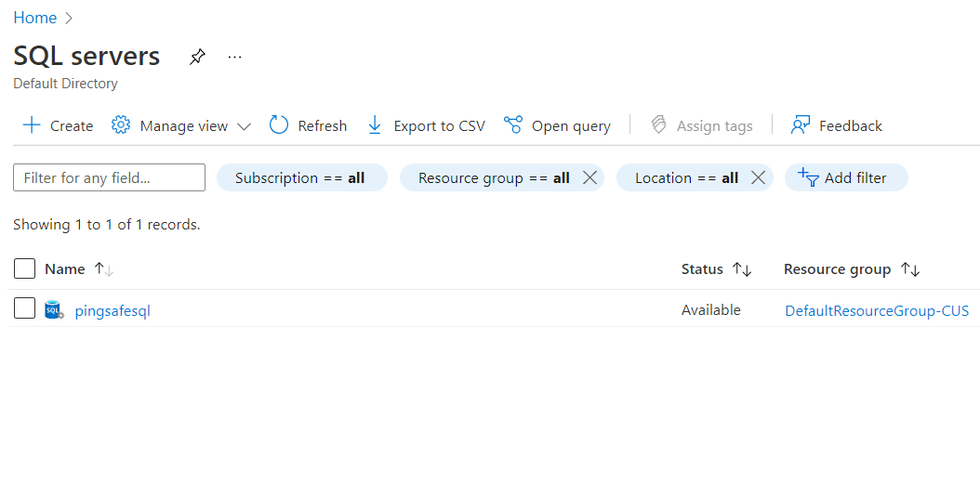Open the Subscription filter pill

(x=300, y=177)
